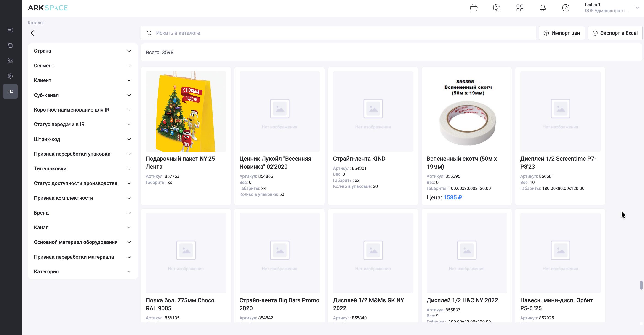
Task: Expand the Страна filter
Action: (82, 51)
